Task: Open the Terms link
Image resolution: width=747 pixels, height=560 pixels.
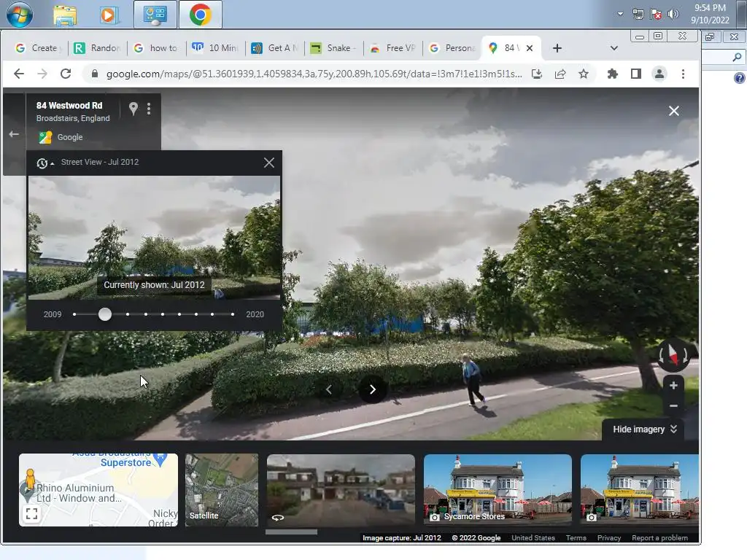Action: [576, 538]
